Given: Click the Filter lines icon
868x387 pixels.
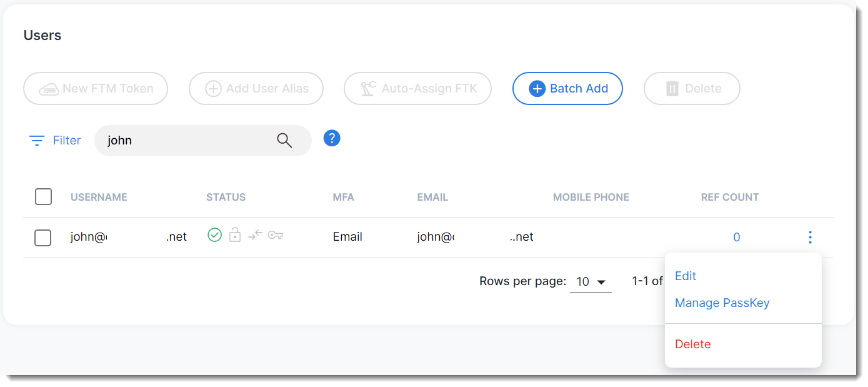Looking at the screenshot, I should click(37, 141).
